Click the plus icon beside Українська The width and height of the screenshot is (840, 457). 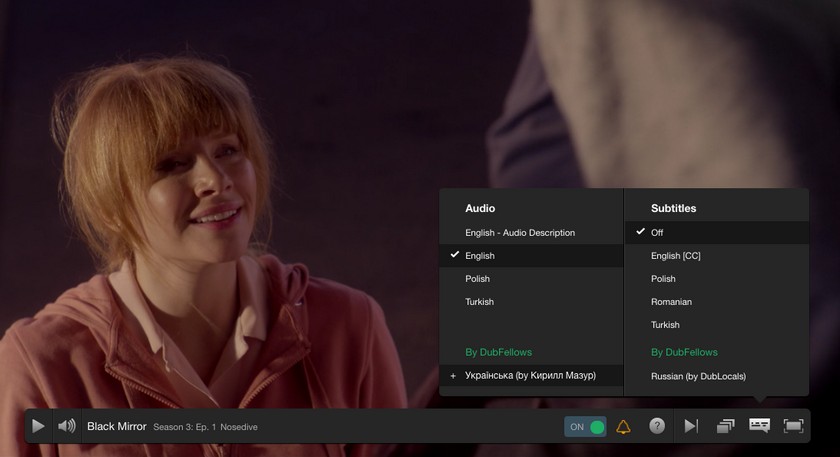click(x=453, y=376)
